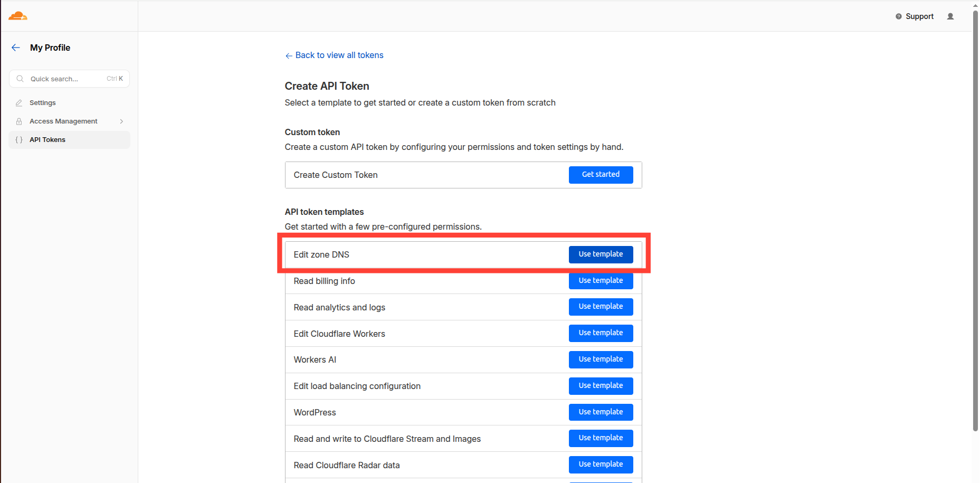Screen dimensions: 980x483
Task: Click the Access Management lock icon
Action: pyautogui.click(x=19, y=121)
